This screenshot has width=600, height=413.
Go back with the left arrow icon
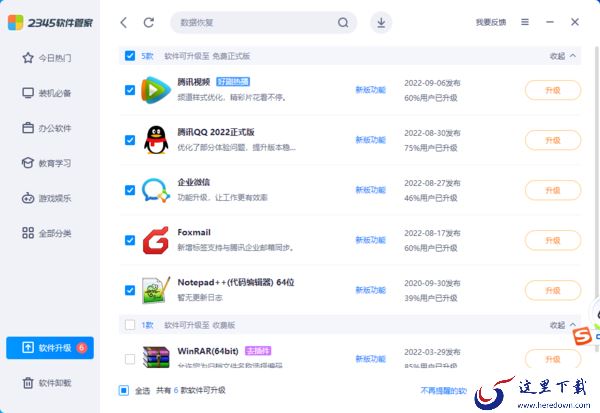point(124,23)
